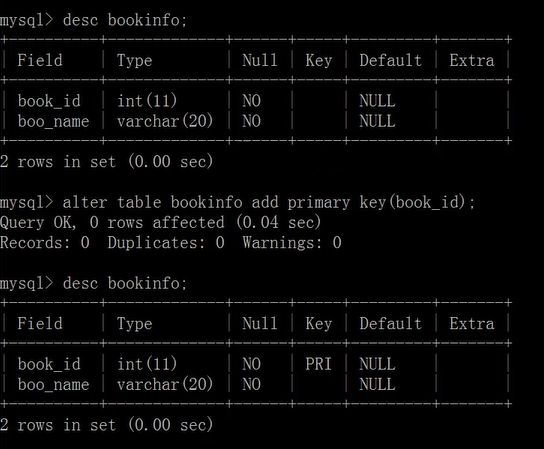Click 'int(11)' type in the second table

(147, 364)
